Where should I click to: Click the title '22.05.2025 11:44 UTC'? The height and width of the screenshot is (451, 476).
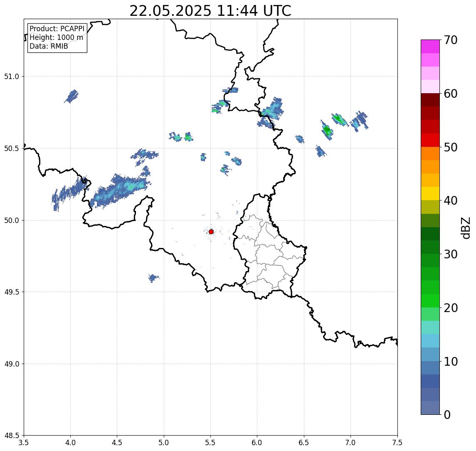click(210, 11)
